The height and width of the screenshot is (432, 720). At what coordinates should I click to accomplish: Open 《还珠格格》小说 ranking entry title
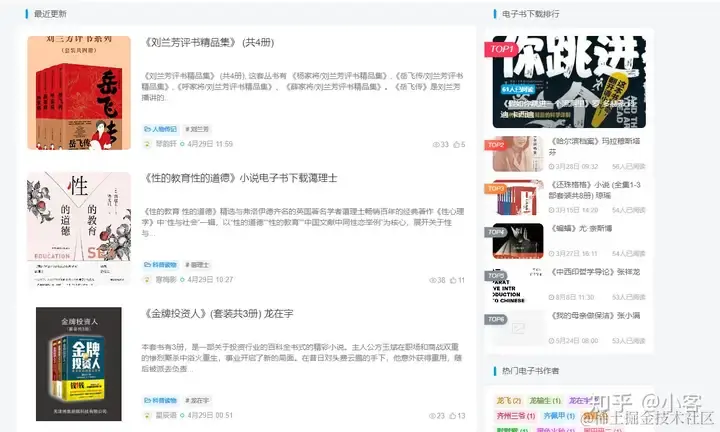tap(595, 190)
